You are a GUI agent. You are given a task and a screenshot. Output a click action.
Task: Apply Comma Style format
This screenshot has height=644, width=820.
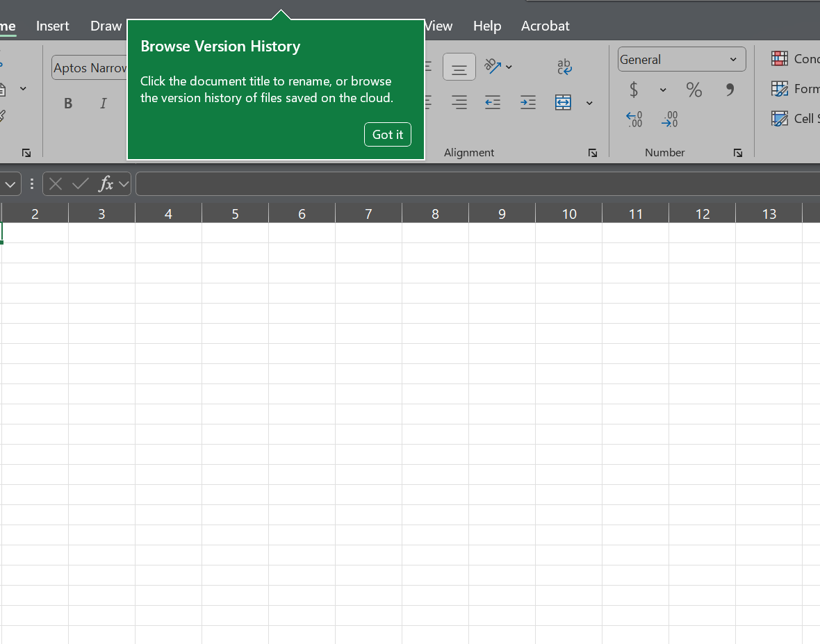pos(730,90)
